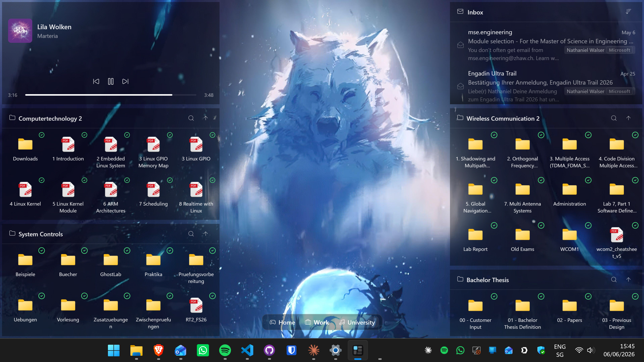
Task: Click the System Controls widget title
Action: [x=40, y=234]
